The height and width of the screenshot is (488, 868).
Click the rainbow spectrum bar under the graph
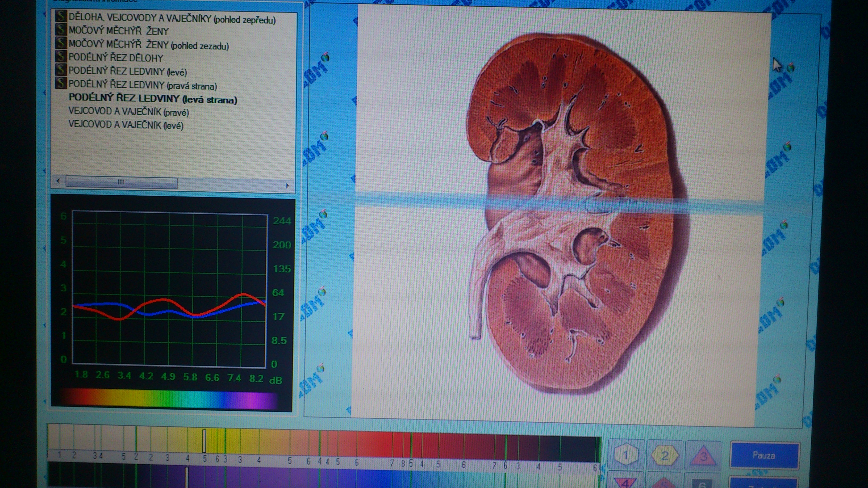pos(169,399)
